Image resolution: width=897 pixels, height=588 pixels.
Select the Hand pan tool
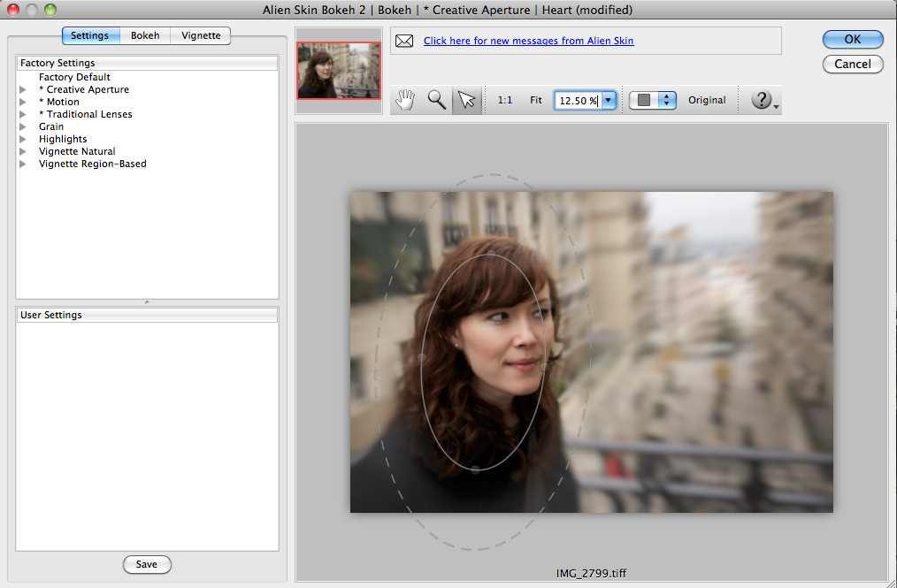(406, 100)
